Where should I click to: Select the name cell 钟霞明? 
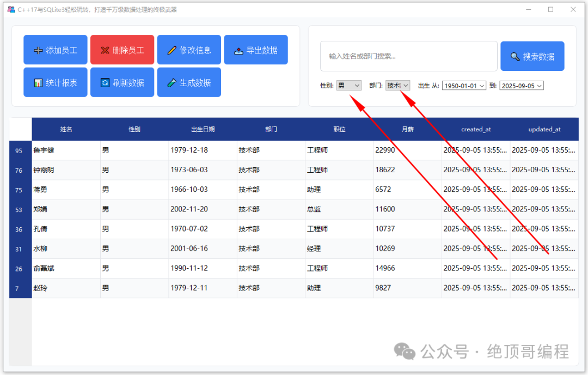click(66, 170)
